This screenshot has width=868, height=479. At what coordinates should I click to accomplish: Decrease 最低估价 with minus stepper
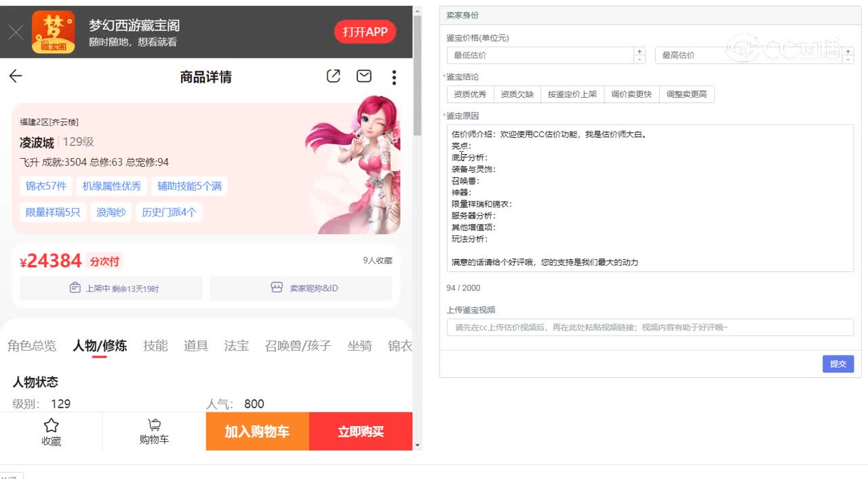(639, 60)
